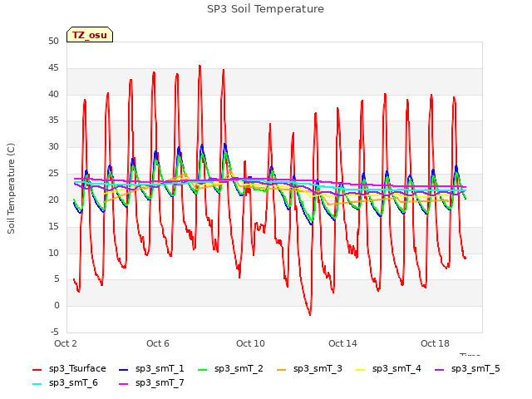
Task: Click the Oct 2 x-axis tick label
Action: pyautogui.click(x=66, y=343)
